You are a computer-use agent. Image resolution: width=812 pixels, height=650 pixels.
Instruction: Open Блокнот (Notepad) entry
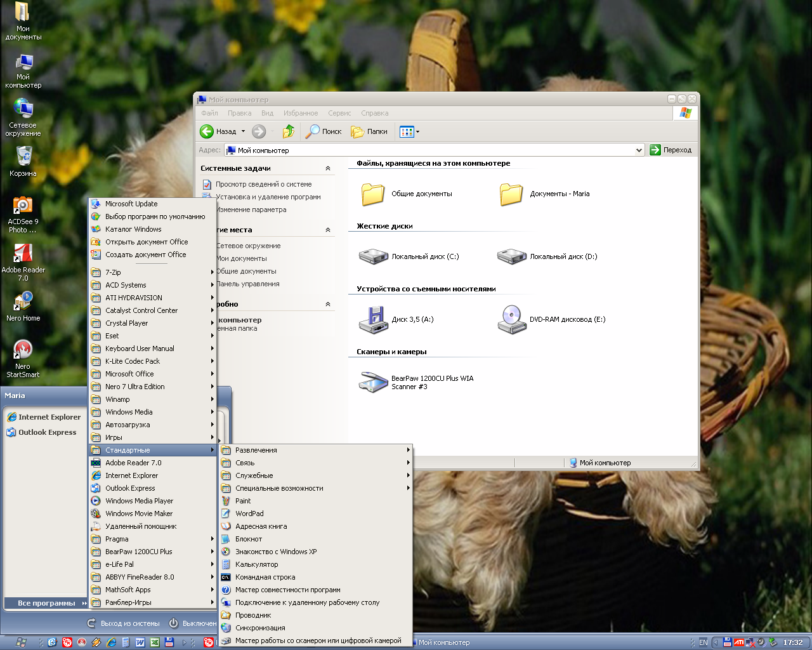point(315,539)
